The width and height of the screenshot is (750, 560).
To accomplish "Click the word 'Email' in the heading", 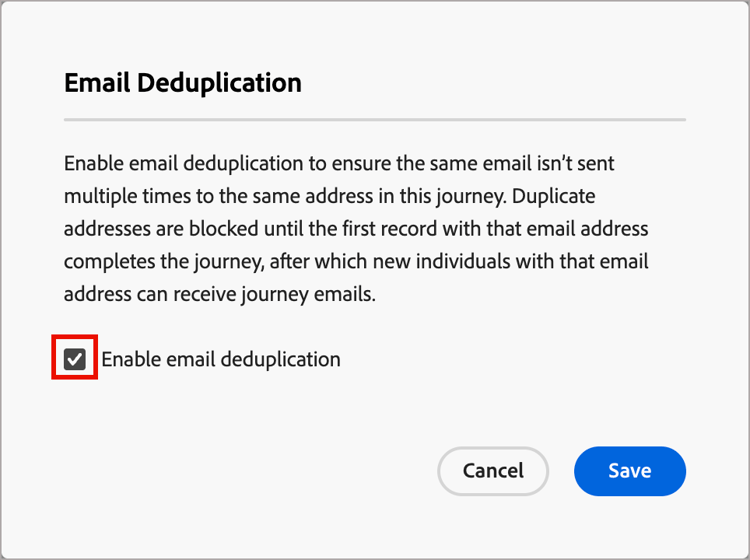I will tap(96, 83).
